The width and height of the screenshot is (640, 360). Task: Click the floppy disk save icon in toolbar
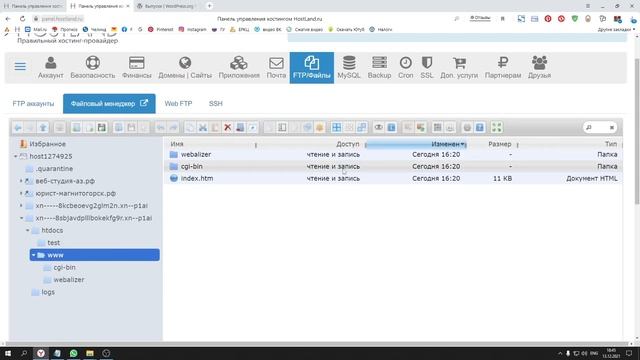(102, 128)
